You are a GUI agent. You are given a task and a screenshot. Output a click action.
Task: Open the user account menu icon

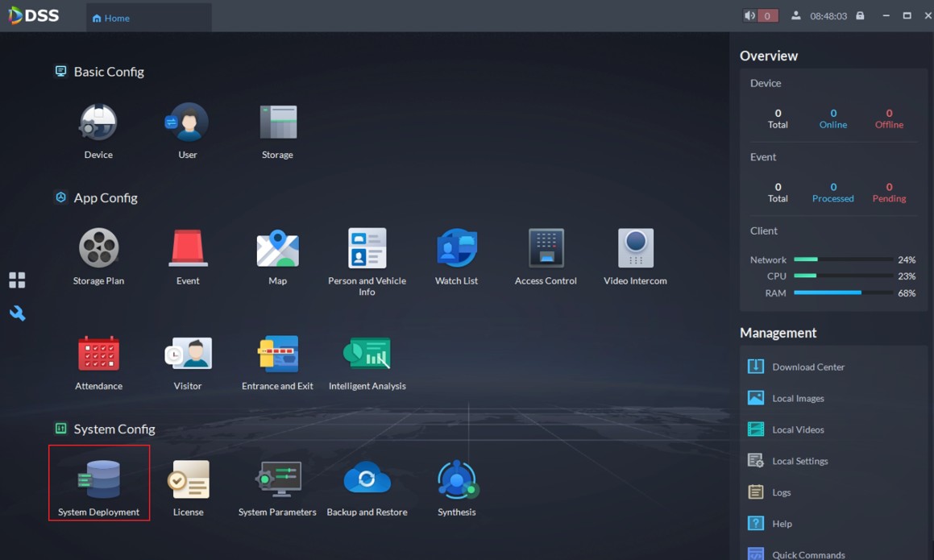(795, 16)
